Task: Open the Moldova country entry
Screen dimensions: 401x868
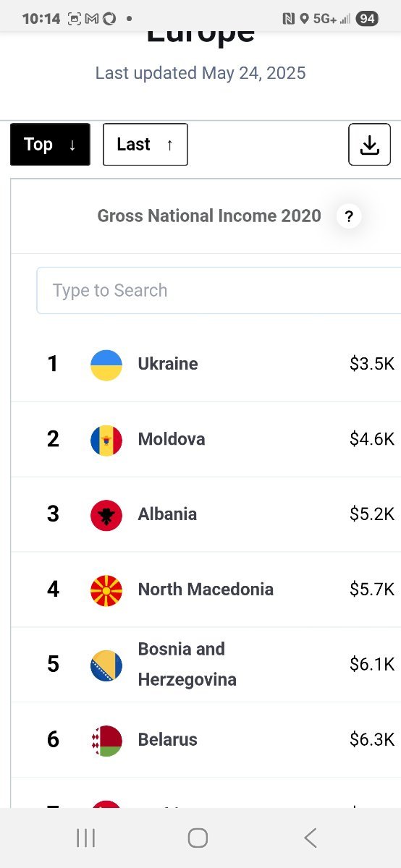Action: click(172, 439)
